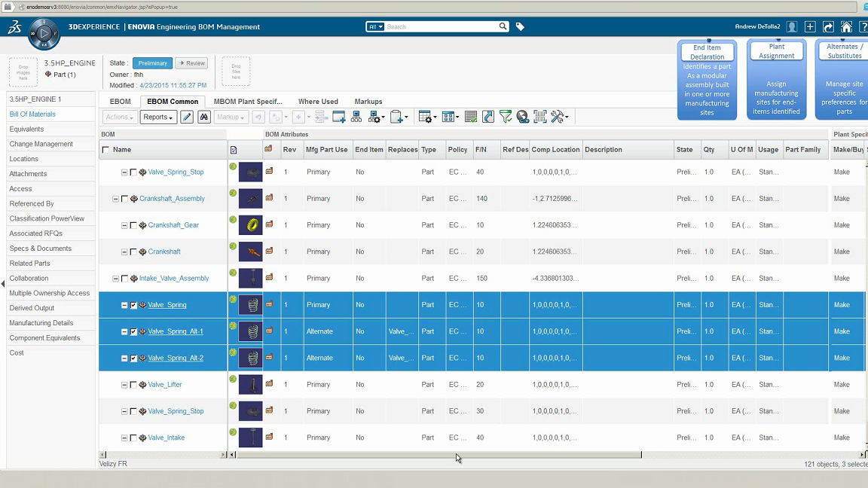Click the home icon in top bar

(x=847, y=27)
